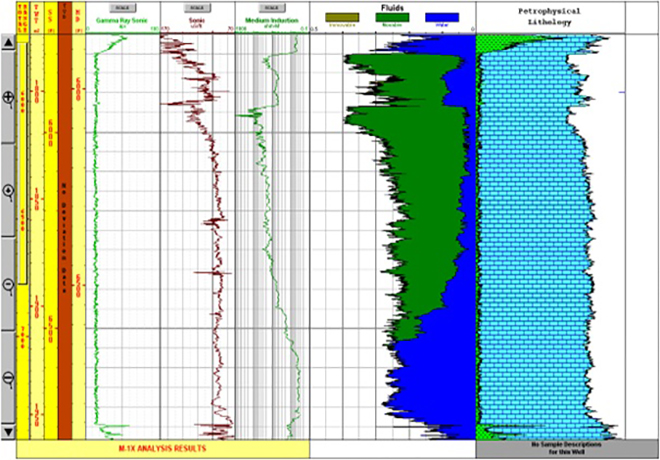Click the scroll-up arrow above the depth track
Image resolution: width=660 pixels, height=460 pixels.
[x=9, y=43]
